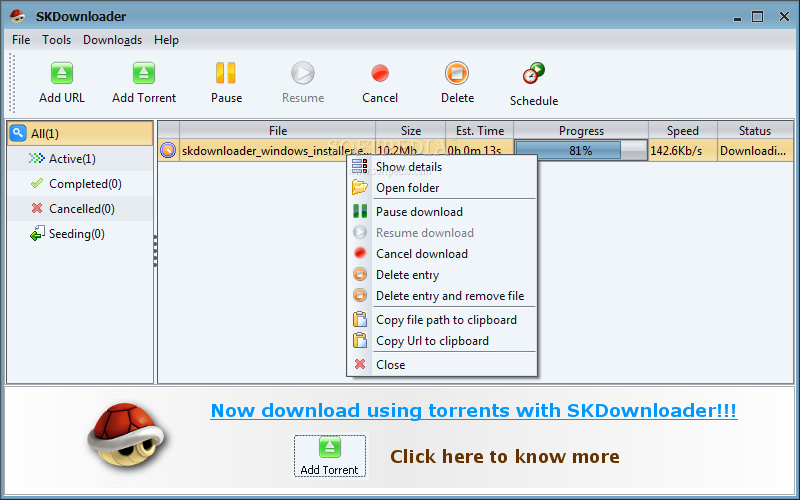
Task: Choose Delete entry in the context menu
Action: (x=442, y=274)
